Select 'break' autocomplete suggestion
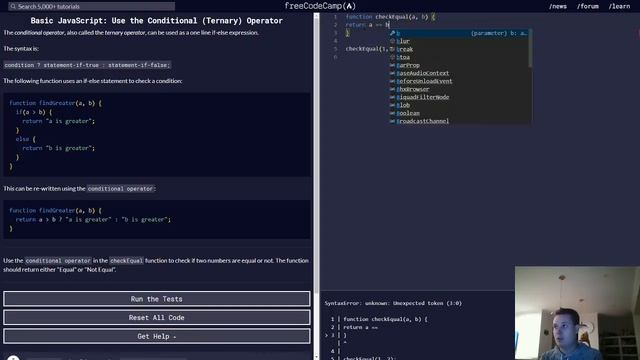 click(x=458, y=49)
